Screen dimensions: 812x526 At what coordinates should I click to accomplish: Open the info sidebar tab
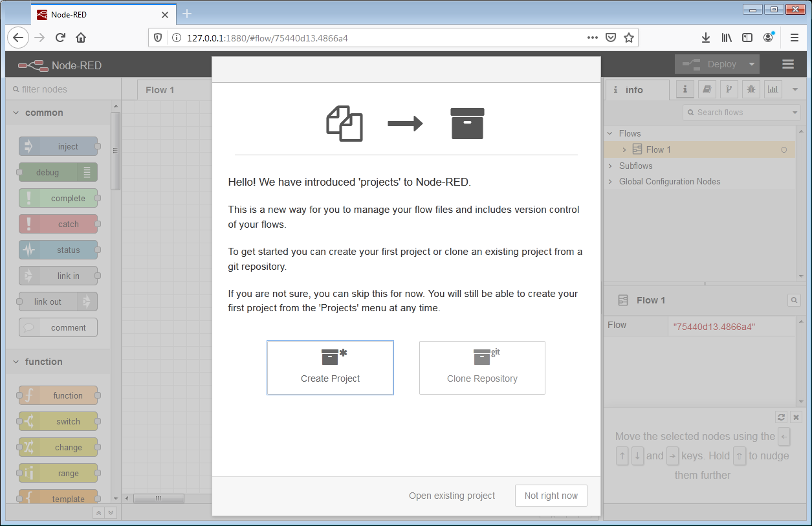637,90
